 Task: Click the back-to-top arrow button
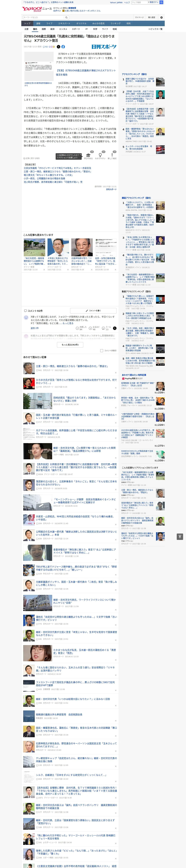click(180, 536)
